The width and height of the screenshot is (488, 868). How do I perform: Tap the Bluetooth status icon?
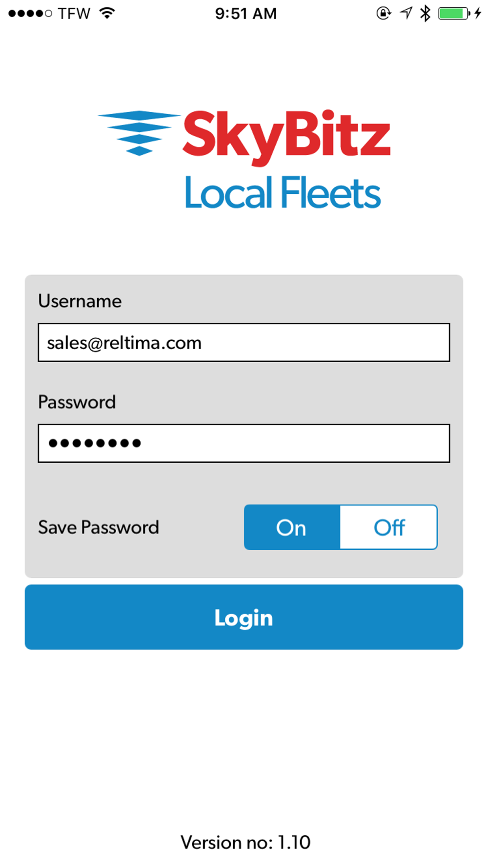[x=426, y=13]
